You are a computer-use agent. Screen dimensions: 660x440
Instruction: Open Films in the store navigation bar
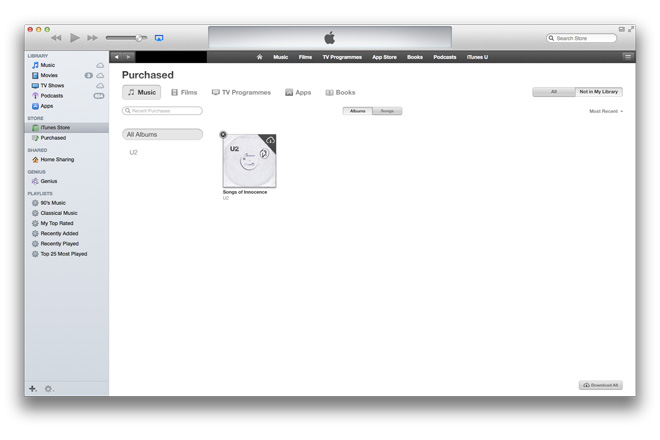point(305,57)
